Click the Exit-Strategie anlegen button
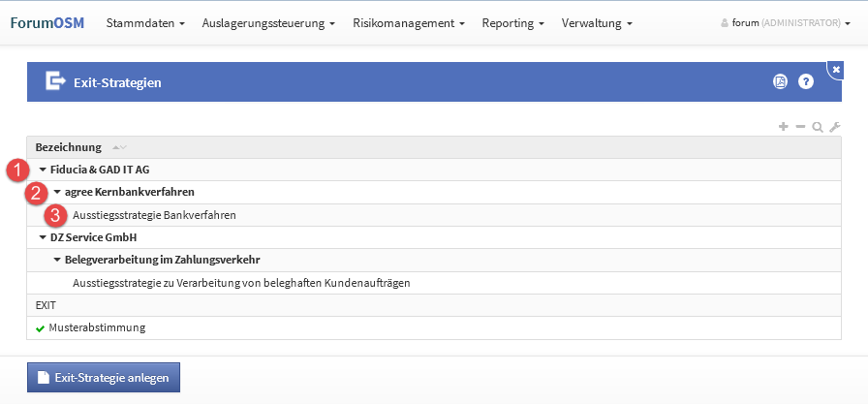Screen dimensions: 868x404 click(103, 378)
